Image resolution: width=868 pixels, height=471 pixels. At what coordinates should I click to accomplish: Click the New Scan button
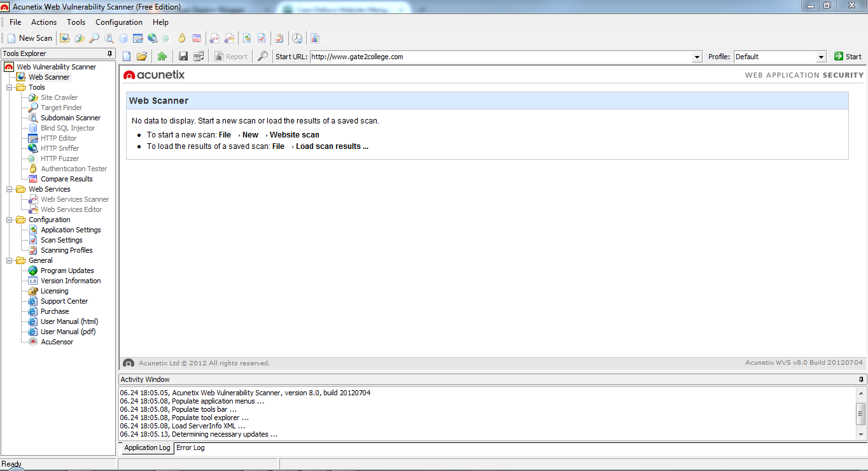(x=29, y=38)
